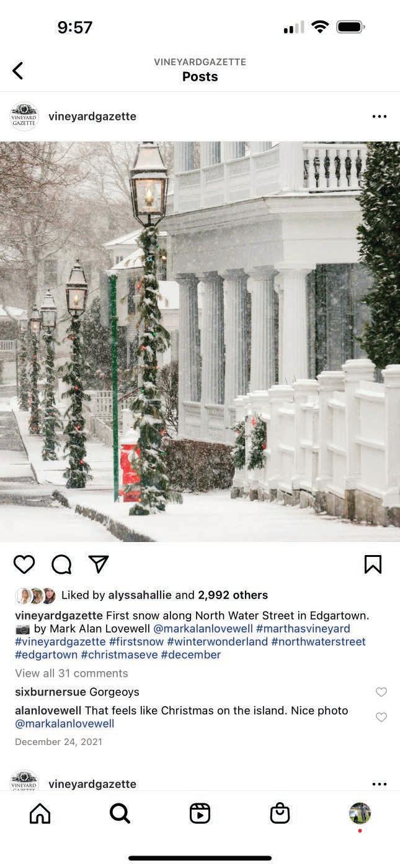Viewport: 400px width, 868px height.
Task: Open the Shop tab
Action: 280,813
